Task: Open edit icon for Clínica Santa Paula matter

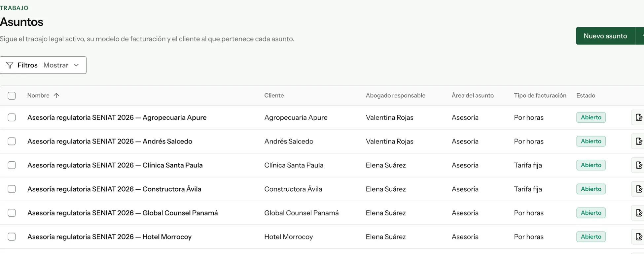Action: pyautogui.click(x=638, y=165)
